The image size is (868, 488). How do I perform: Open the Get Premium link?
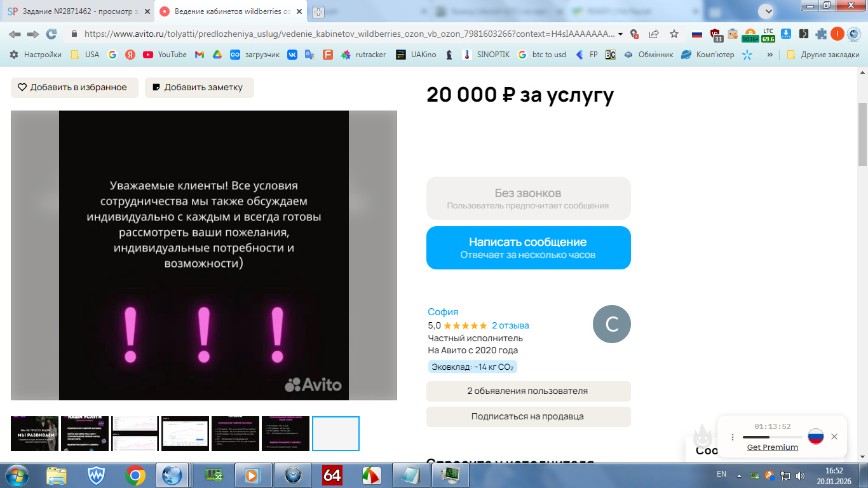pos(773,447)
